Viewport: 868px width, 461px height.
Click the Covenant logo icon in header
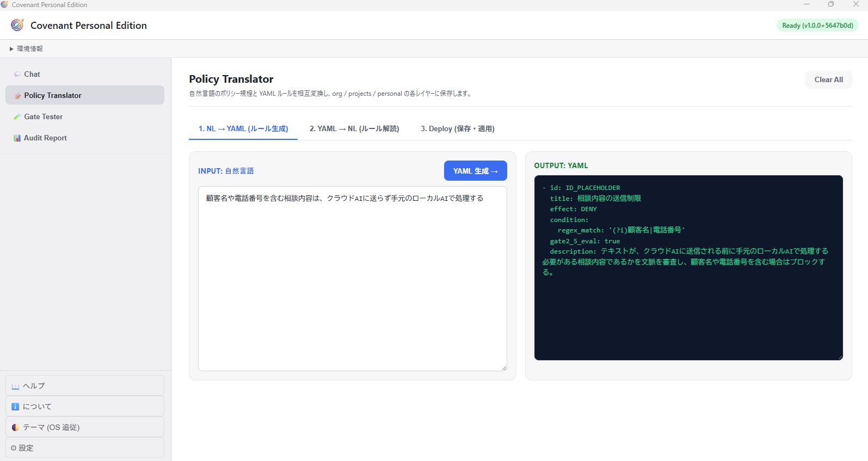17,25
